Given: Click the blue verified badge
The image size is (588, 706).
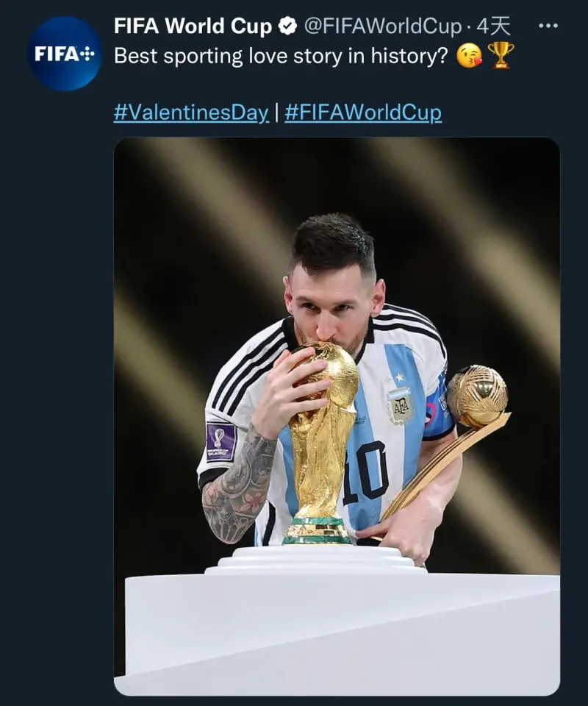Looking at the screenshot, I should click(x=287, y=27).
